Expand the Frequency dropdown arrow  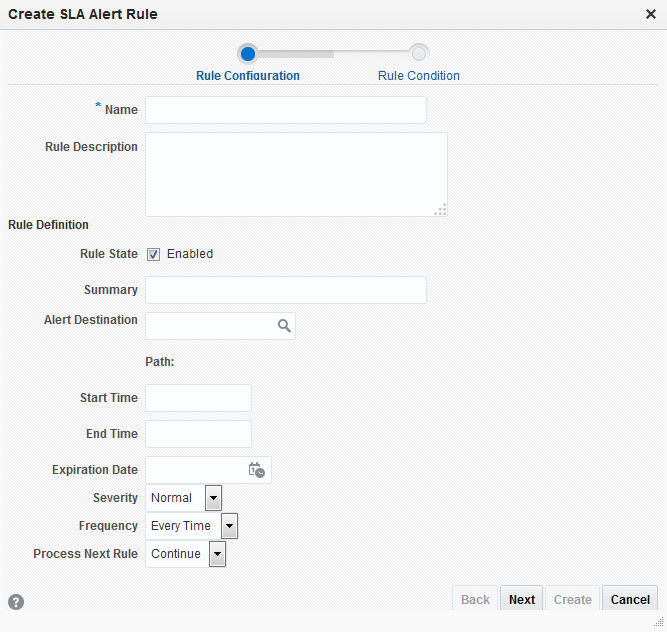click(x=229, y=526)
